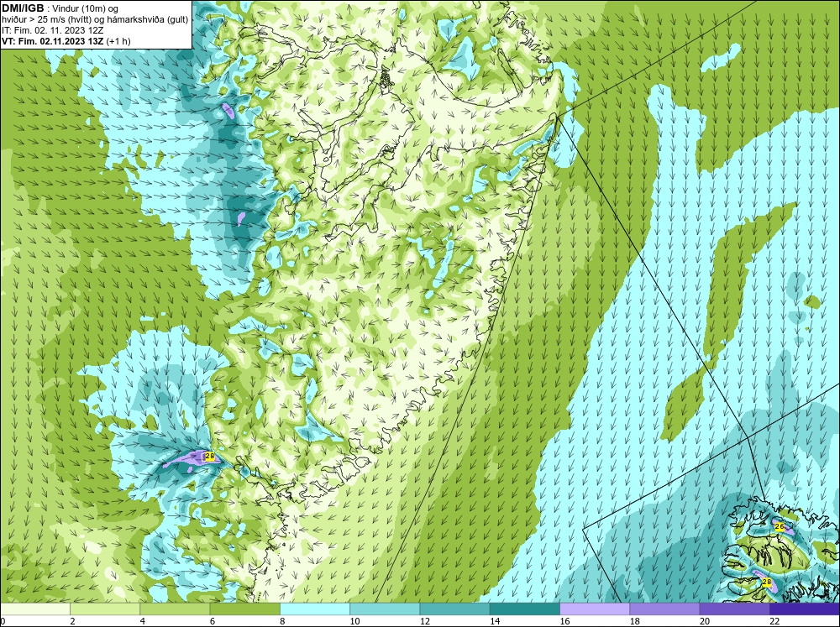Viewport: 840px width, 627px height.
Task: Click the yellow '28' gust marker off Greenland's west coast
Action: [x=209, y=457]
